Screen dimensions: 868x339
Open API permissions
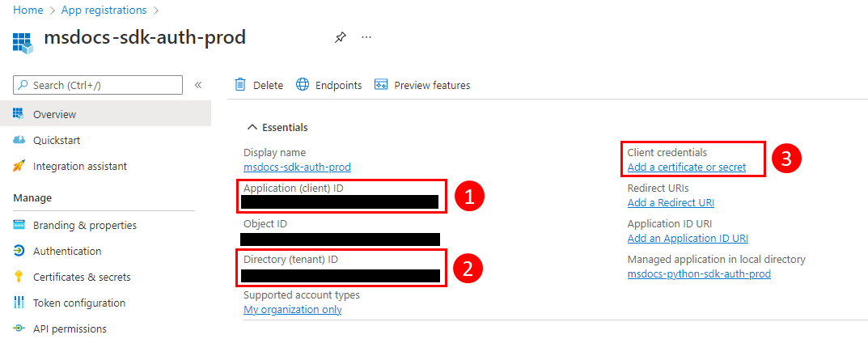pos(70,328)
